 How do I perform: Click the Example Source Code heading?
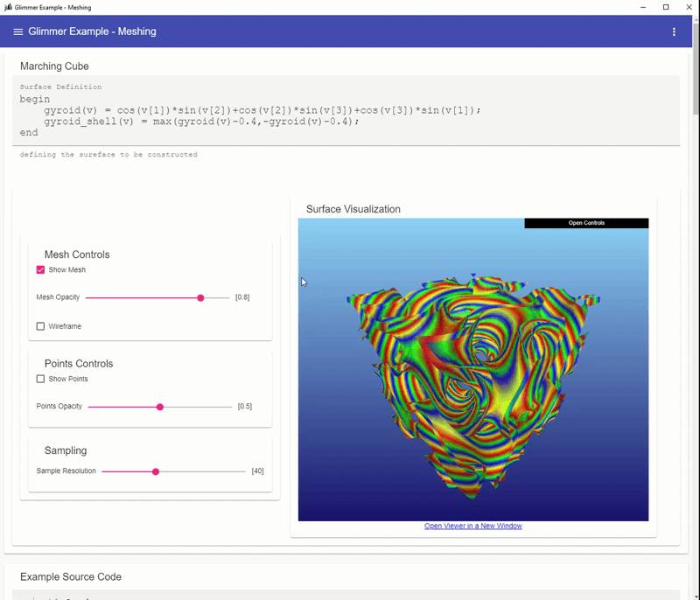pos(71,577)
